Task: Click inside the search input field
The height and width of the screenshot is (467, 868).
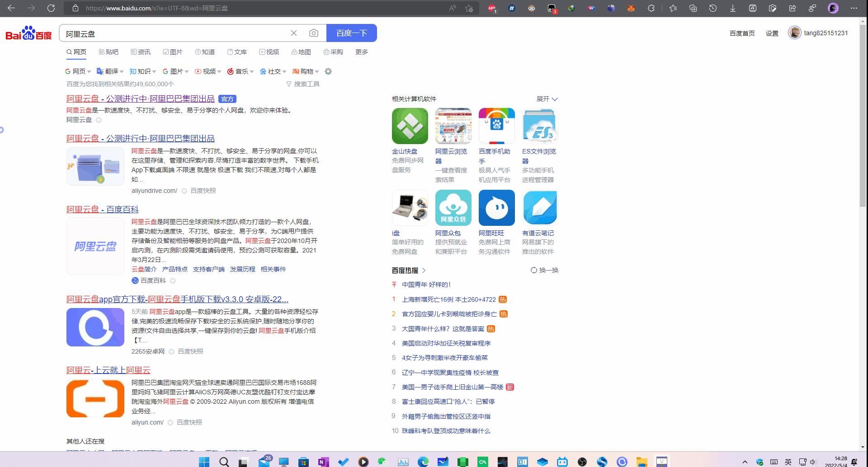Action: (x=181, y=33)
